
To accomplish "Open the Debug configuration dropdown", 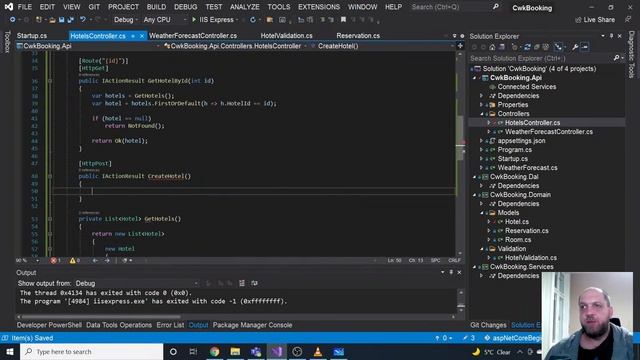I will 125,20.
